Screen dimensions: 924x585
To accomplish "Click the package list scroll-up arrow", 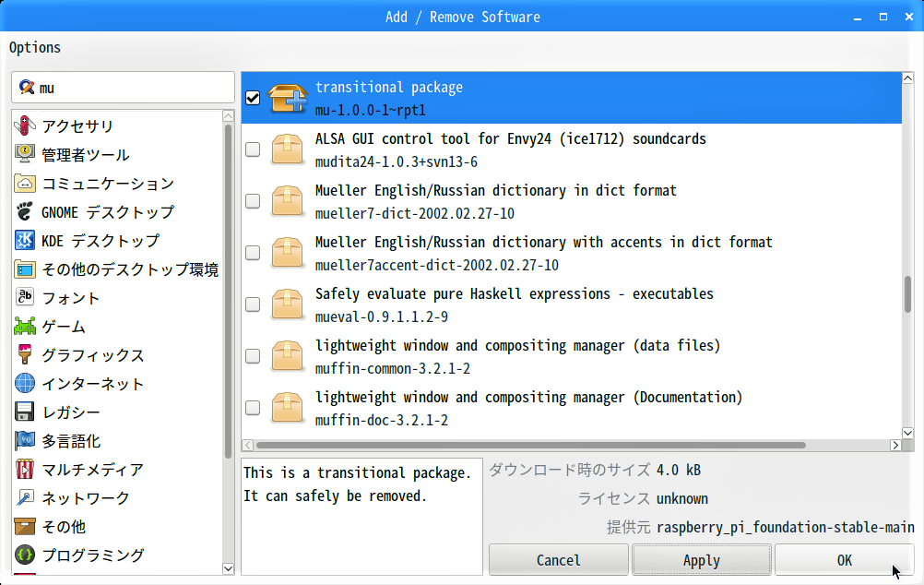I will point(907,78).
